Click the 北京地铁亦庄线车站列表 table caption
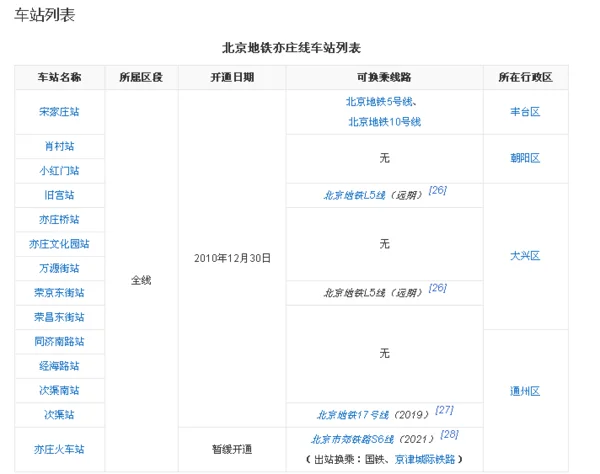The width and height of the screenshot is (600, 474). 292,48
